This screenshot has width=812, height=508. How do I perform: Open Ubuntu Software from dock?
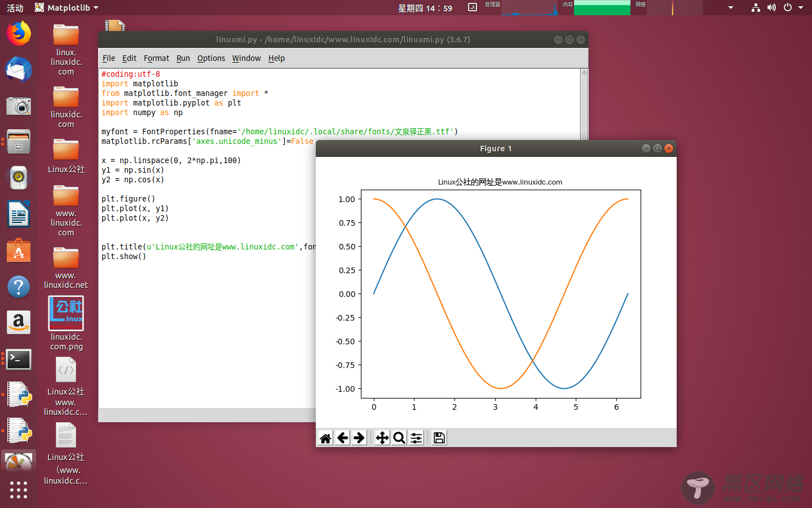click(19, 251)
